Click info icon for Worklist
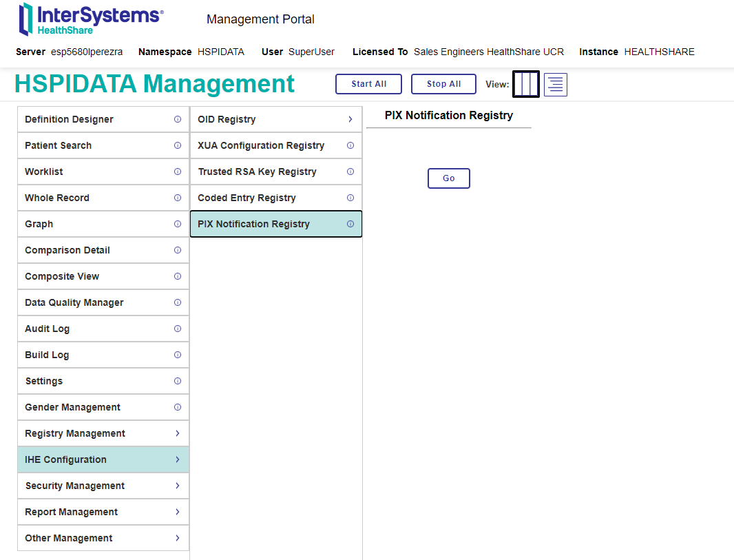Image resolution: width=734 pixels, height=560 pixels. (x=178, y=172)
